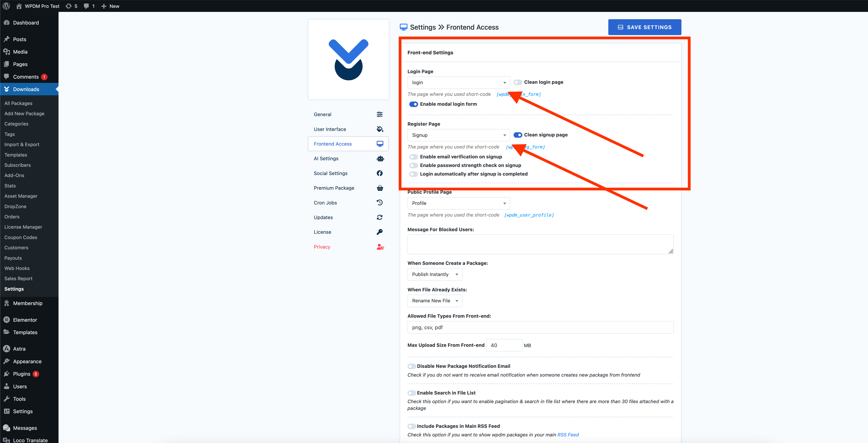Click the Cron Jobs history icon
868x443 pixels.
tap(380, 202)
